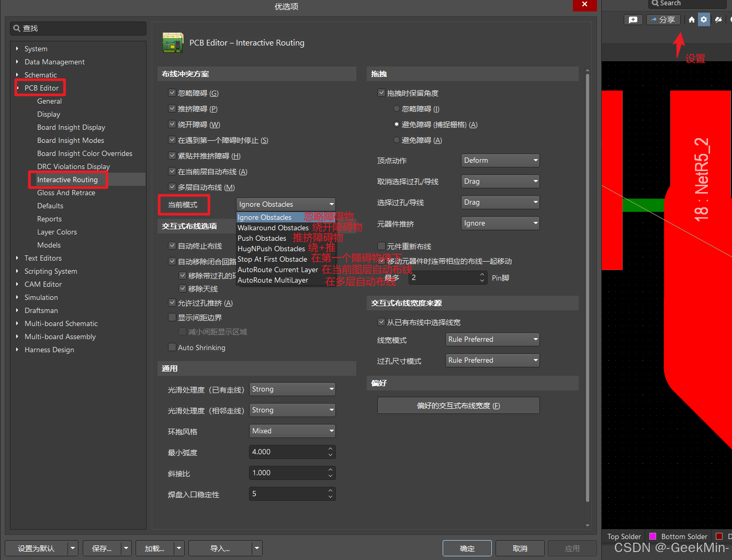This screenshot has width=732, height=560.
Task: Click the 焊盘入口稳定性 value field
Action: coord(292,494)
